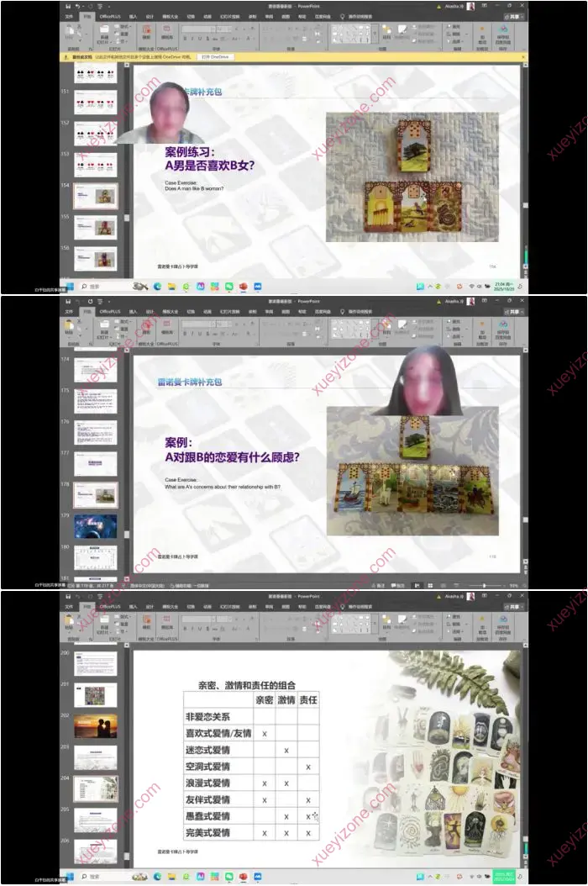Click Paste icon in slide 154 window ribbon

[x=70, y=32]
